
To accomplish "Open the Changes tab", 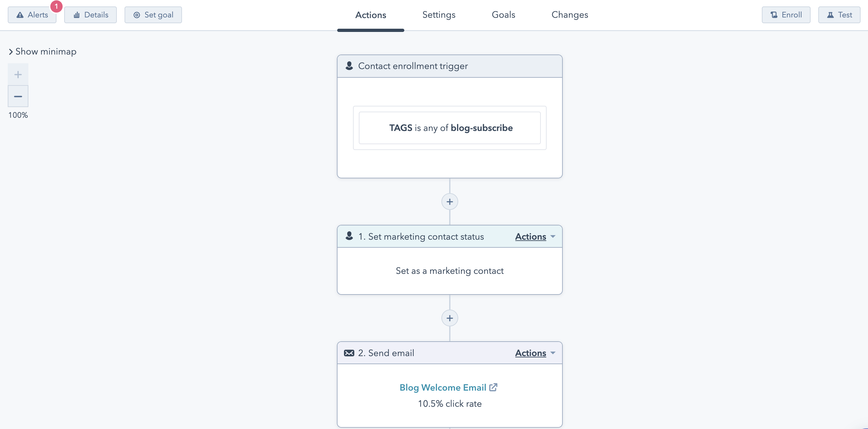I will (x=570, y=15).
